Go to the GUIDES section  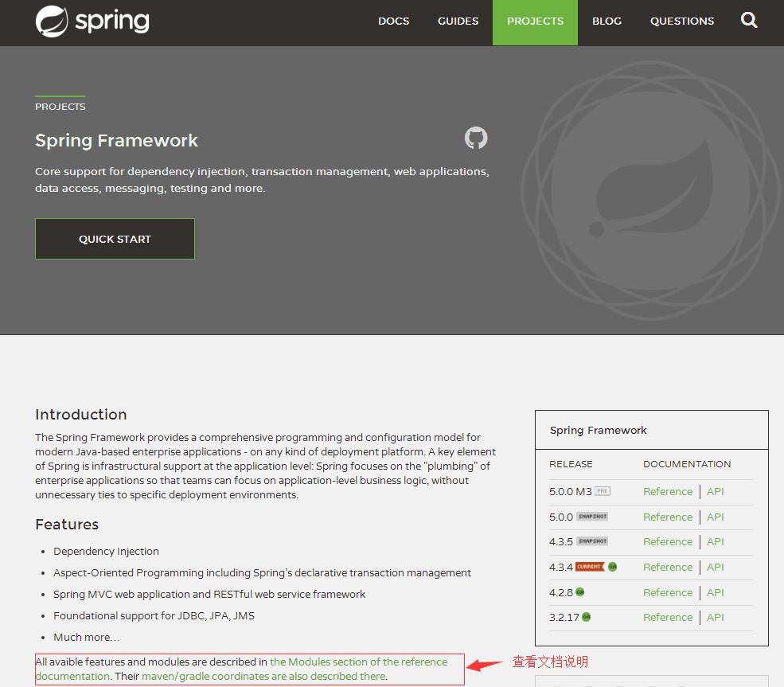pos(458,21)
